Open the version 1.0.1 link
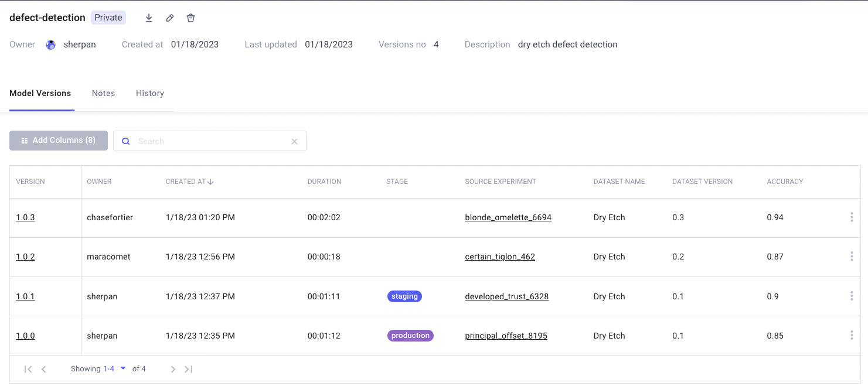 click(x=25, y=296)
